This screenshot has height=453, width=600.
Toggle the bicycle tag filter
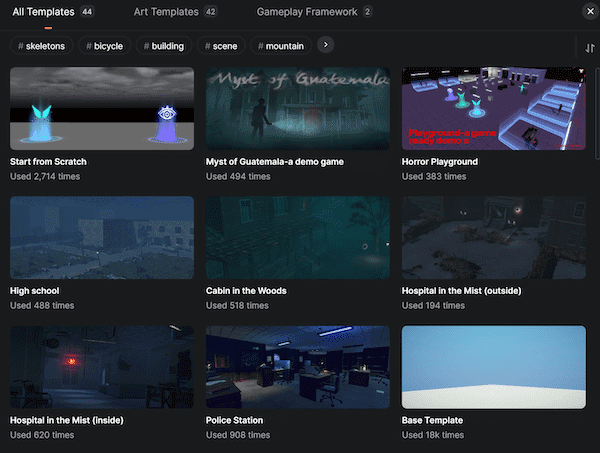coord(105,46)
